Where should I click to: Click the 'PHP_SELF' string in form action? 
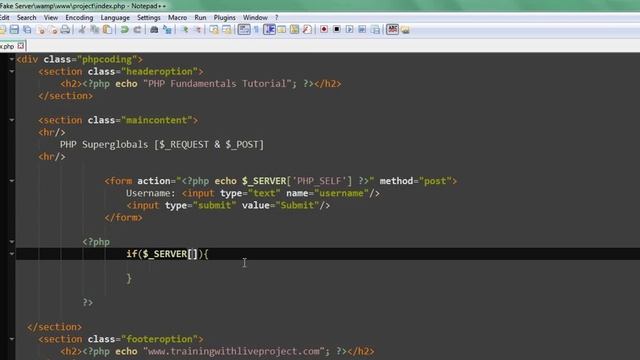pos(319,181)
